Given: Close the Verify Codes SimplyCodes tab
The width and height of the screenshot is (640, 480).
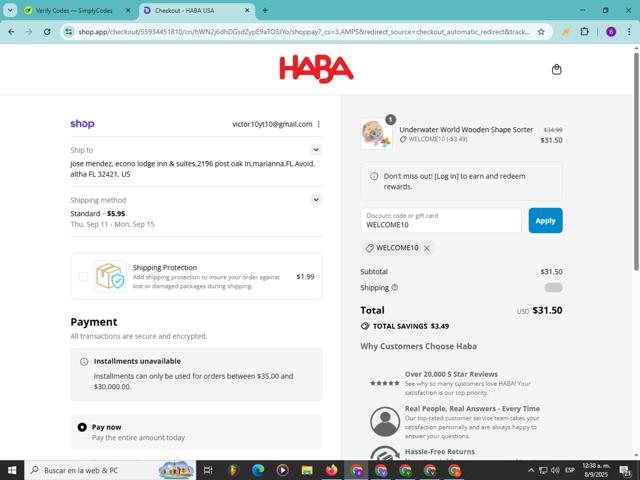Looking at the screenshot, I should pos(128,11).
